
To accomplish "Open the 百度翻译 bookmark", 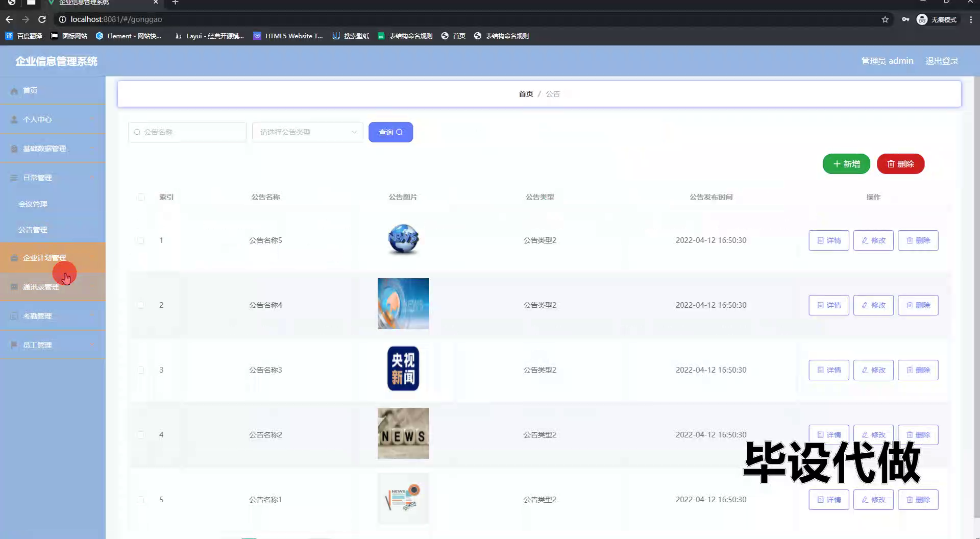I will (x=23, y=36).
